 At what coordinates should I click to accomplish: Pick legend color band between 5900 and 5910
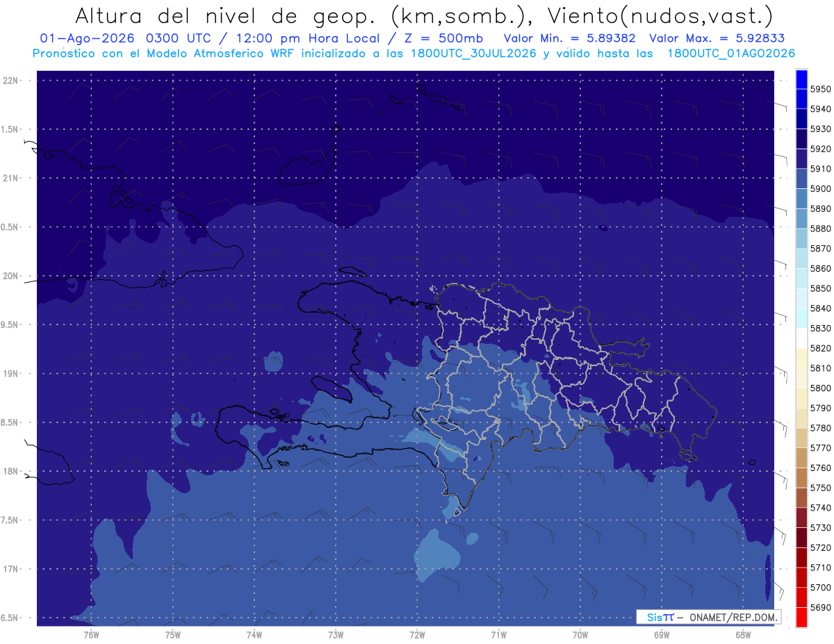(801, 179)
